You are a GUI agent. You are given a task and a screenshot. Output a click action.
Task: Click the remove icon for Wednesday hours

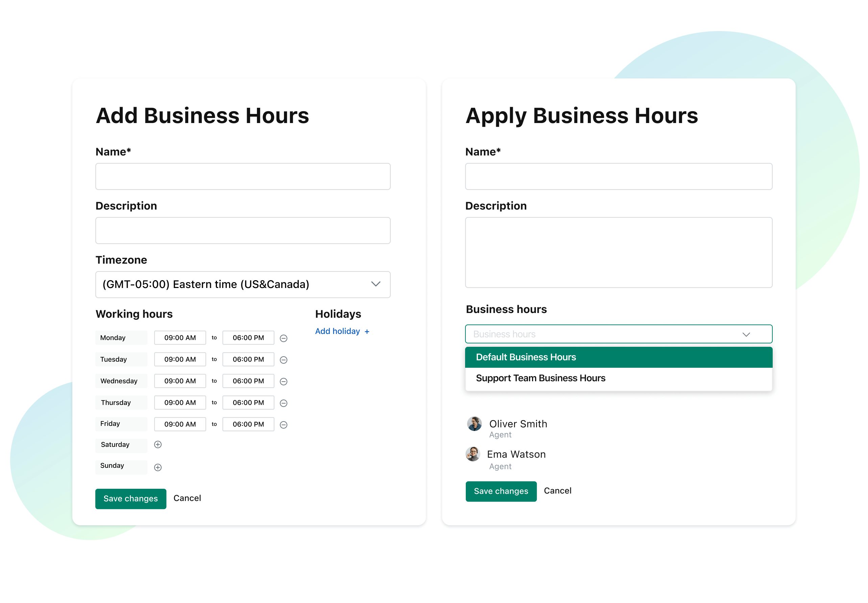[284, 381]
